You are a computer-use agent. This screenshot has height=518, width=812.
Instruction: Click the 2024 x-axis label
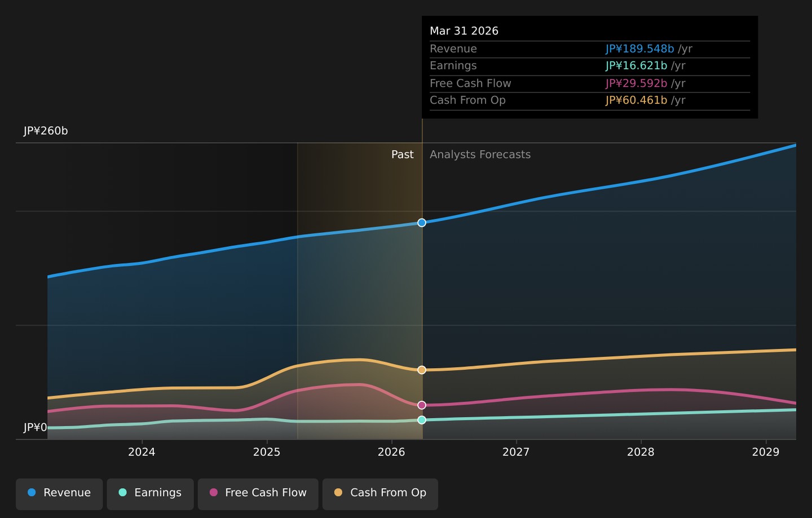click(x=142, y=452)
